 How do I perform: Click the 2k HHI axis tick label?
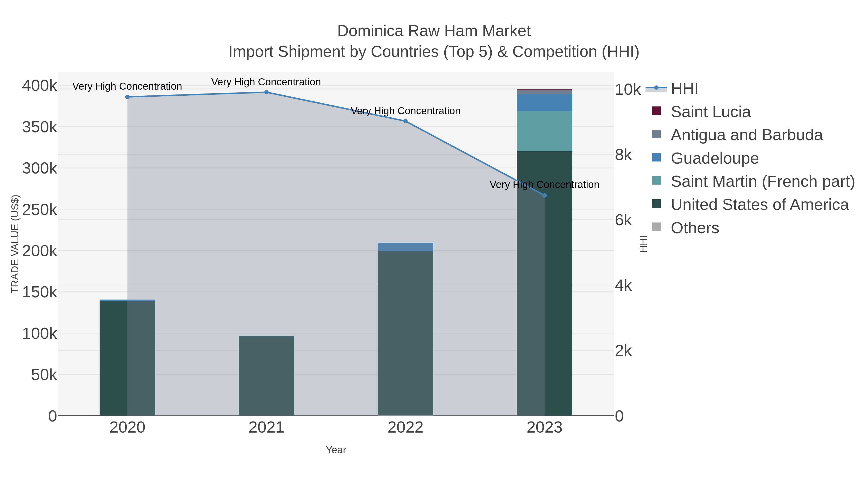623,351
